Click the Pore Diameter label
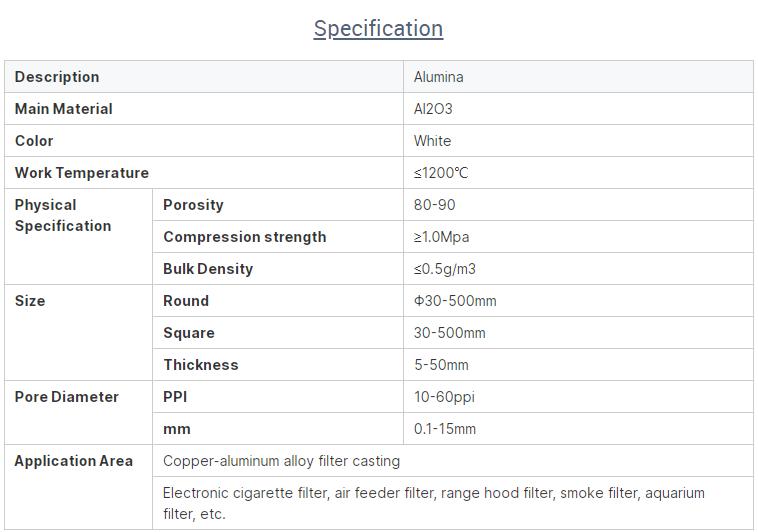Image resolution: width=758 pixels, height=532 pixels. pyautogui.click(x=67, y=397)
